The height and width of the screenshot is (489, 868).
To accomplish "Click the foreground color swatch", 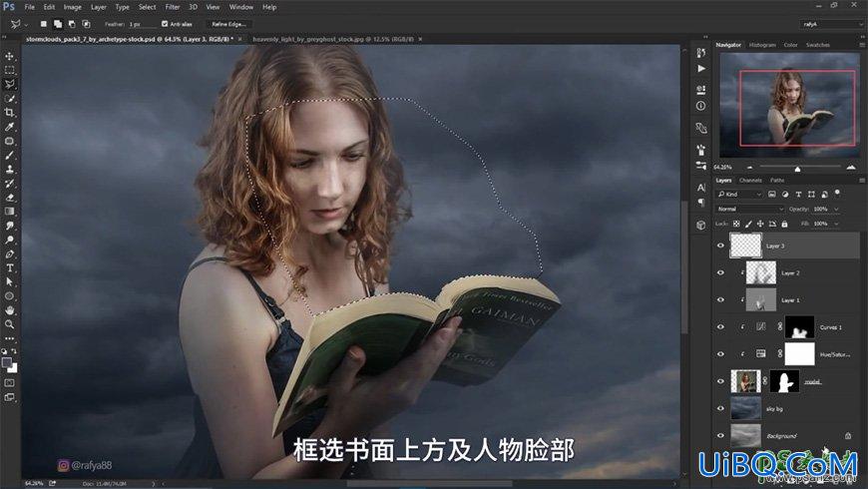I will click(x=7, y=362).
